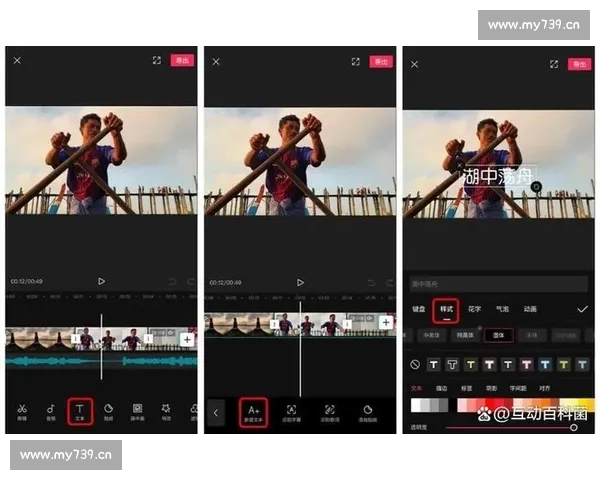Screen dimensions: 600x480
Task: Tap 添加贴纸 add sticker icon in middle screen
Action: 368,413
